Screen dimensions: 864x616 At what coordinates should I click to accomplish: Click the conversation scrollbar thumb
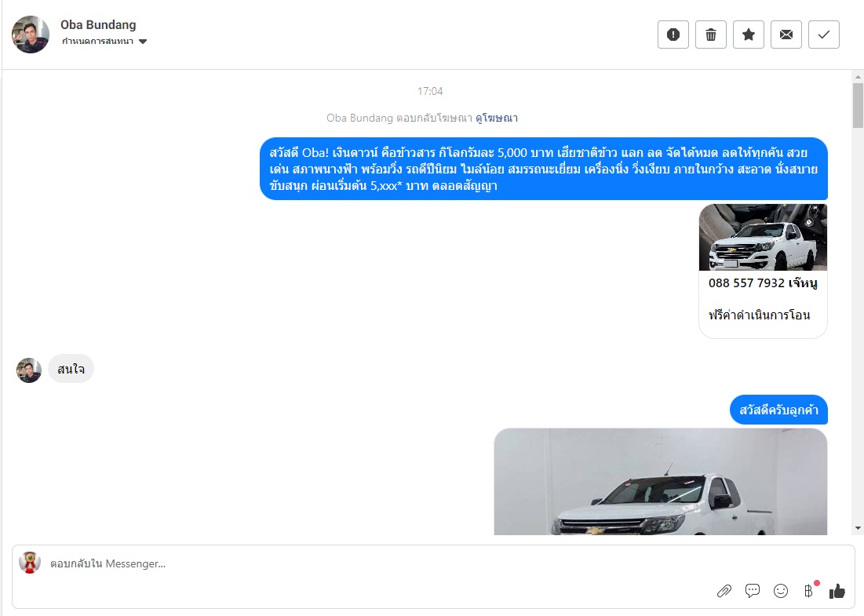pos(858,105)
